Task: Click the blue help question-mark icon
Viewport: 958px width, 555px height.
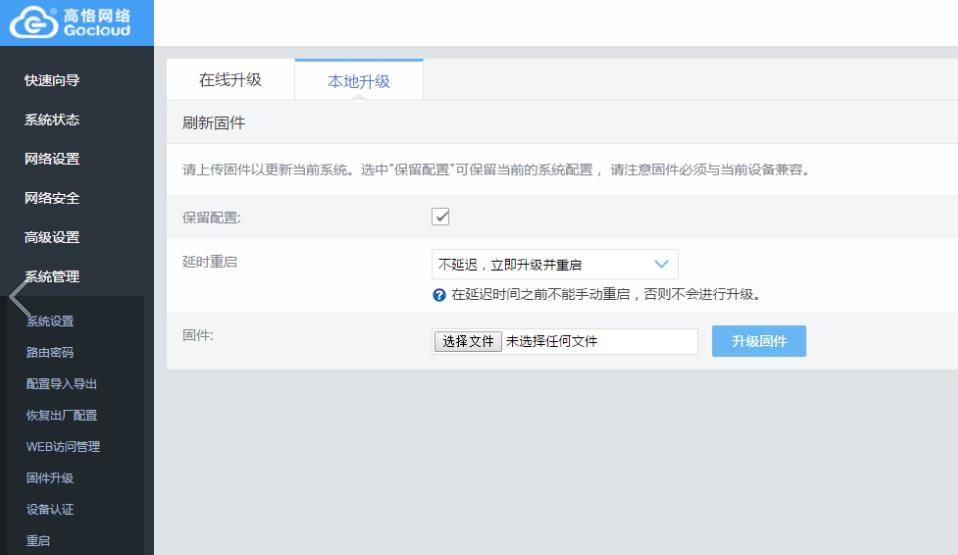Action: [x=439, y=295]
